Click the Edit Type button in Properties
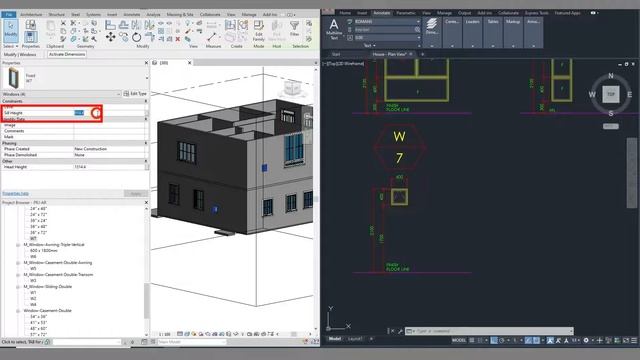640x360 pixels. coord(136,94)
